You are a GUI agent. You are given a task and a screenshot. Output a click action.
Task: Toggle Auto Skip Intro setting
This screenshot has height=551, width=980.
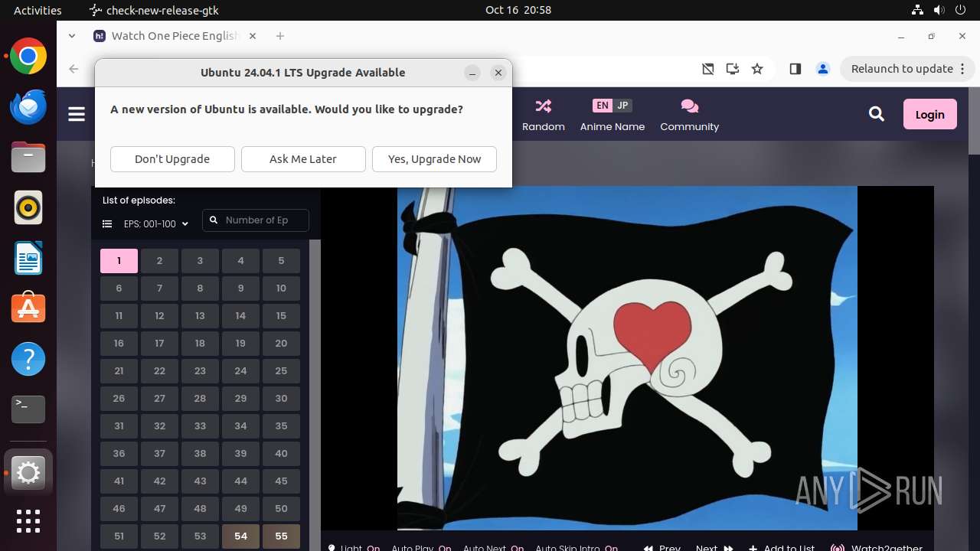pos(577,547)
